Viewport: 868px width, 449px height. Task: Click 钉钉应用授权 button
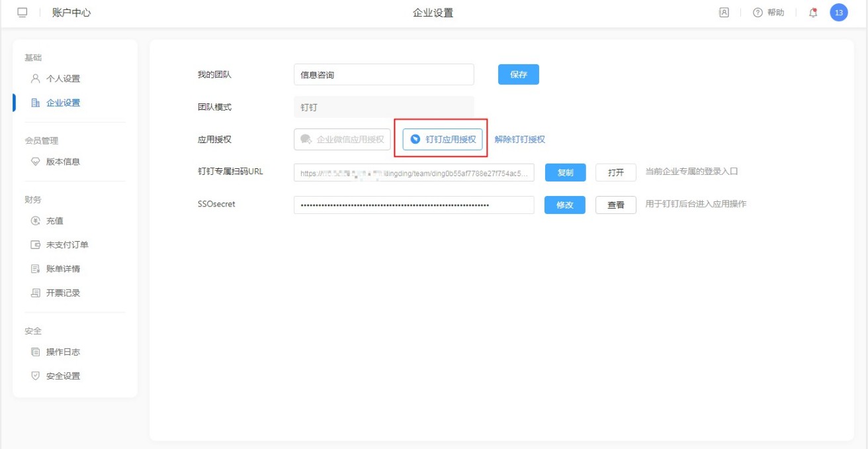(x=443, y=139)
